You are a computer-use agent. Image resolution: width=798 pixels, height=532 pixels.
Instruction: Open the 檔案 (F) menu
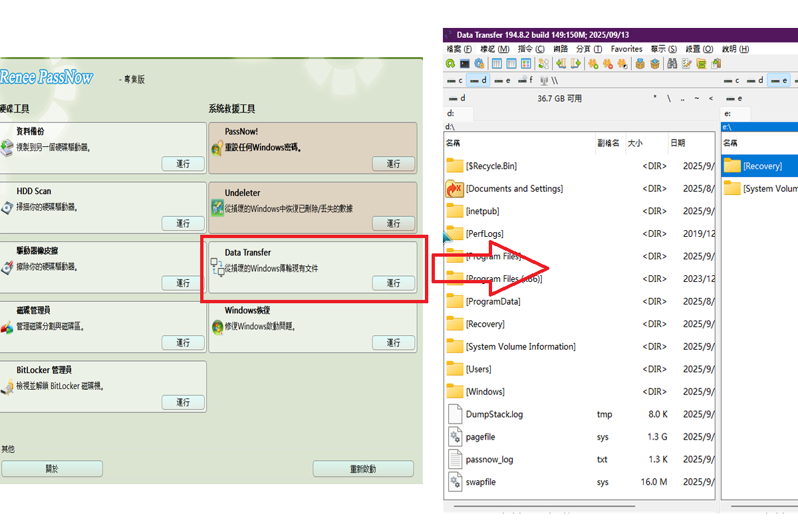(x=459, y=49)
